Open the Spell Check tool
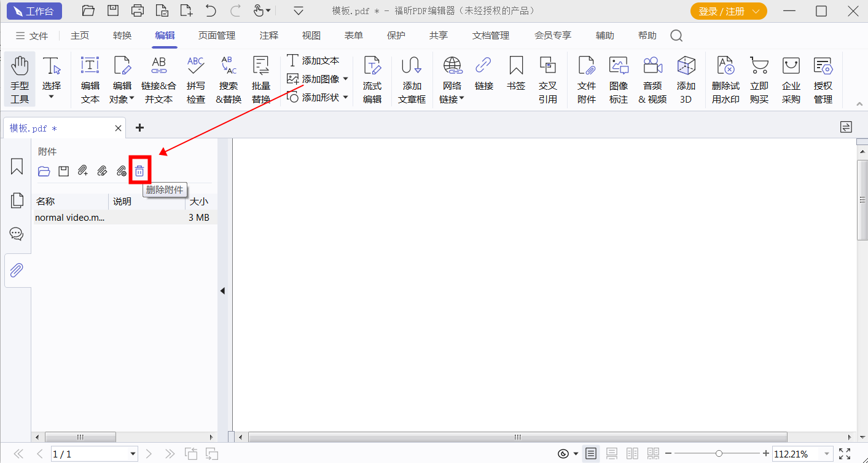 coord(195,80)
